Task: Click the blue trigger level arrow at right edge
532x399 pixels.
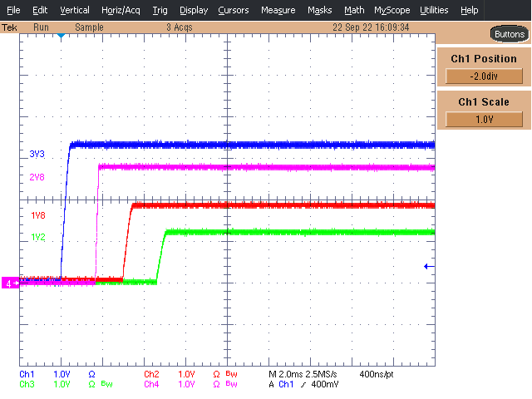Action: click(429, 266)
